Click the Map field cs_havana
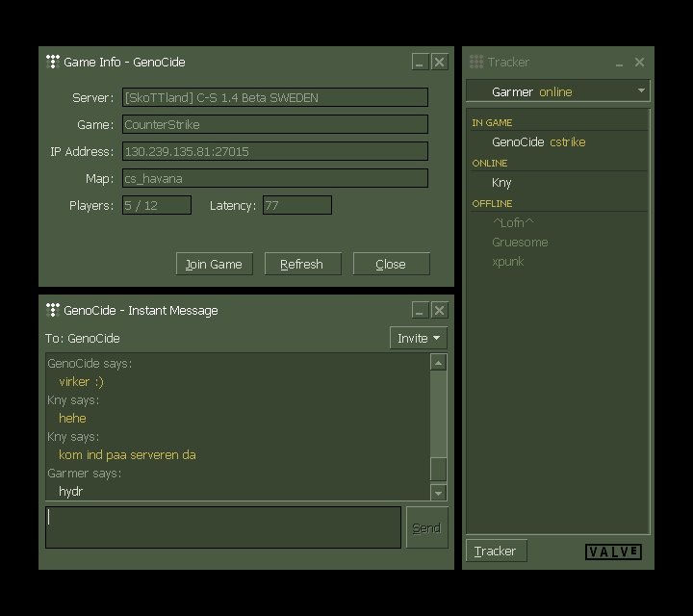 275,178
